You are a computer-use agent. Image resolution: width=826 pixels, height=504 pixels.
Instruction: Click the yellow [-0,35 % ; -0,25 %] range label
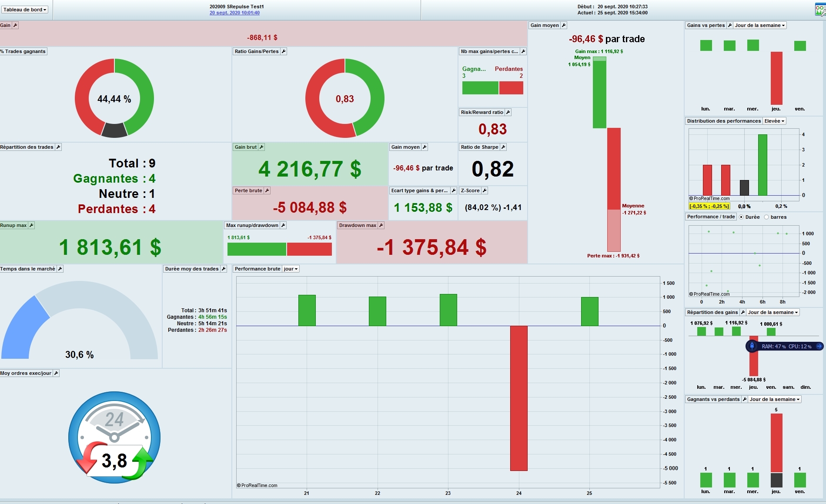(709, 206)
